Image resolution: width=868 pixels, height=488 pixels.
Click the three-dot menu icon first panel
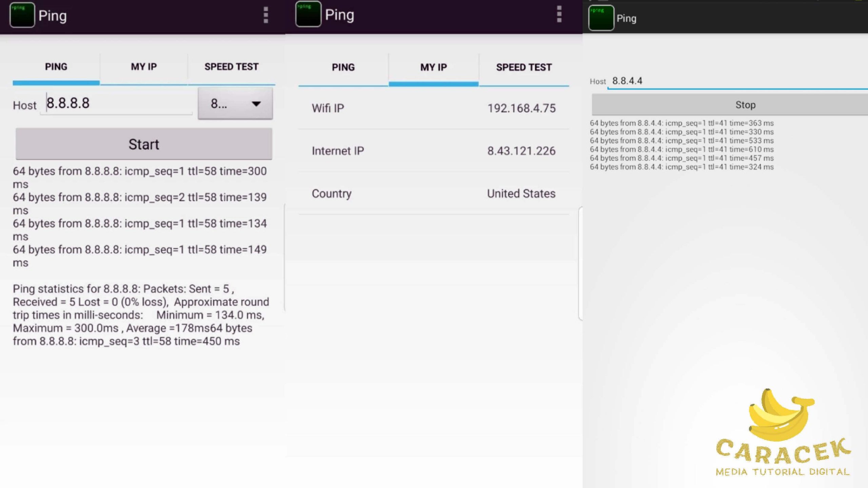[266, 15]
